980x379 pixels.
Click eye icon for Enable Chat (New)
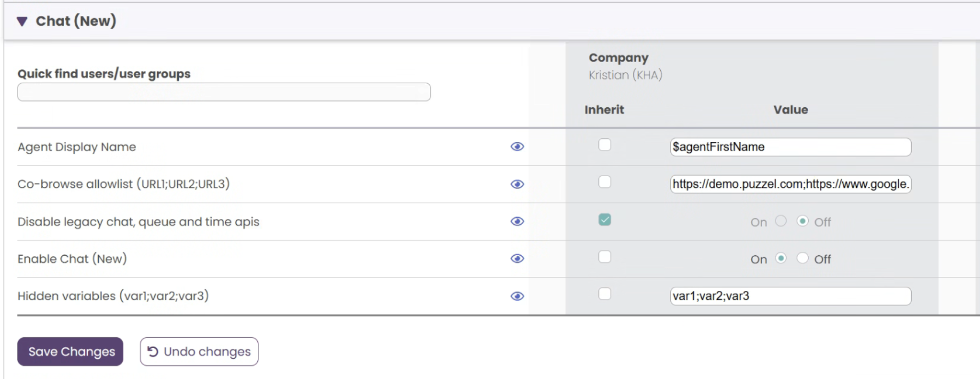click(517, 259)
